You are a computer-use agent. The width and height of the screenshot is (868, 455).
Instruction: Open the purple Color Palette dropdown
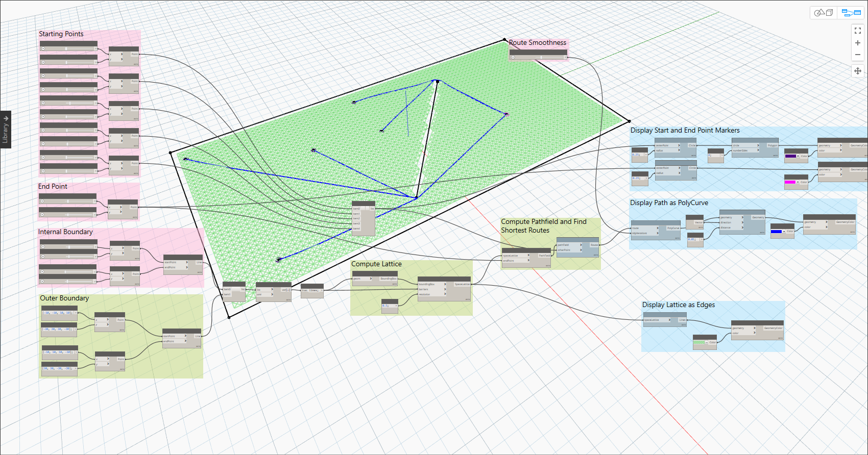pyautogui.click(x=798, y=156)
